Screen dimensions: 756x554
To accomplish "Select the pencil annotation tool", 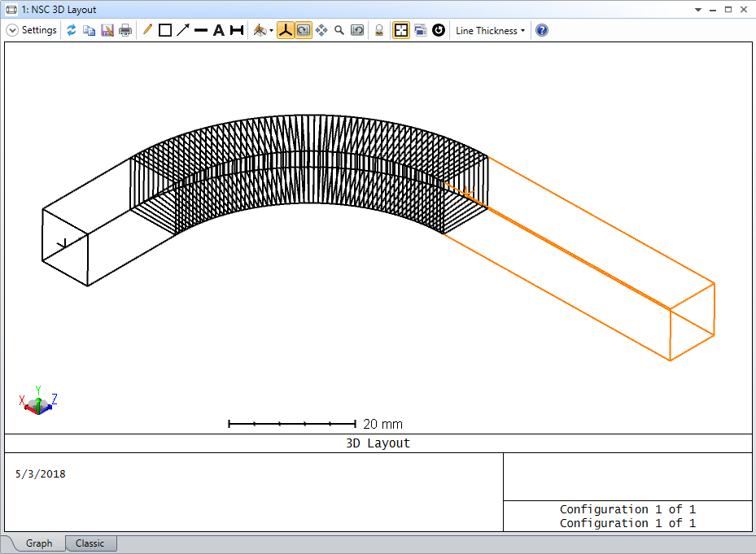I will click(x=147, y=30).
